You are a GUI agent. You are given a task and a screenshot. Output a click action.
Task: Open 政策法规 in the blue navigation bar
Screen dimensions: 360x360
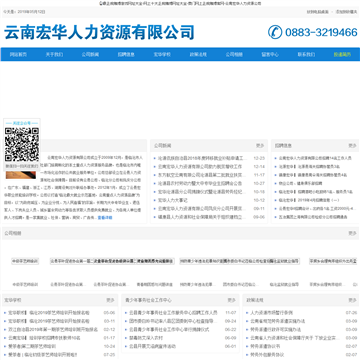198,55
